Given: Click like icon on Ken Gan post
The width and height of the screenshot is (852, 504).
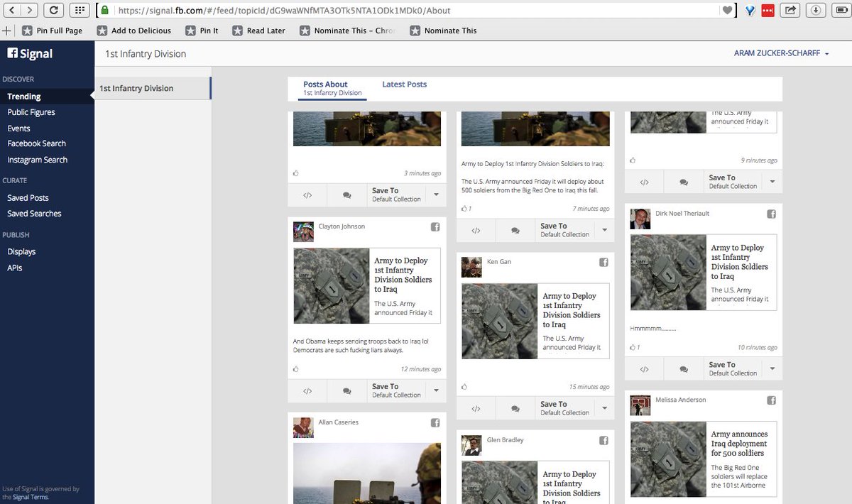Looking at the screenshot, I should pyautogui.click(x=464, y=387).
